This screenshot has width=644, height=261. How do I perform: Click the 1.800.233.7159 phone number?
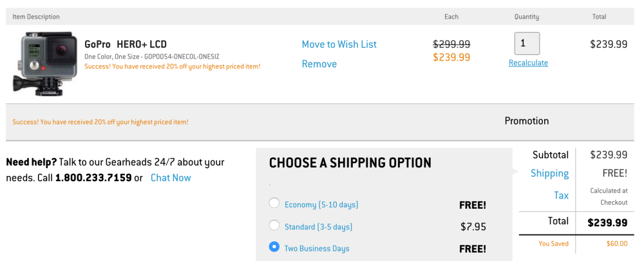(93, 178)
